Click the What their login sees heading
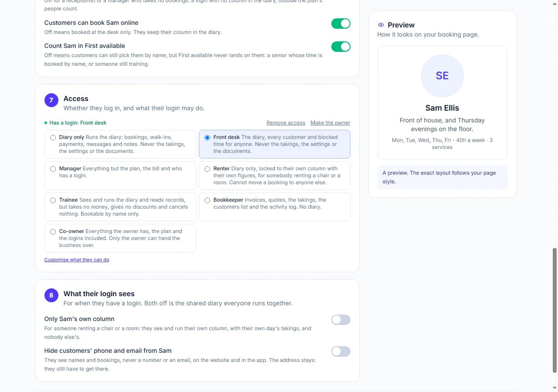 pyautogui.click(x=99, y=294)
